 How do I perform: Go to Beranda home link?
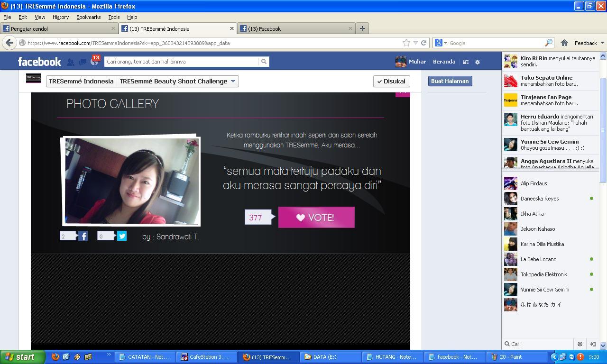click(444, 62)
